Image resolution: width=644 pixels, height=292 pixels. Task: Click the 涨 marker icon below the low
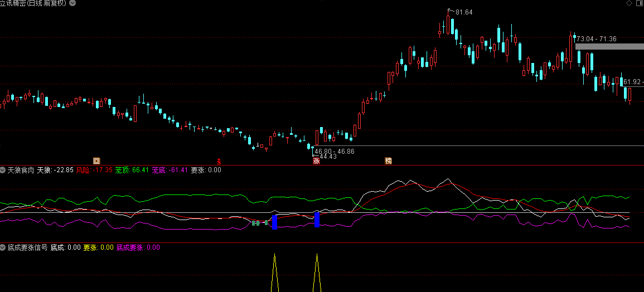(316, 161)
